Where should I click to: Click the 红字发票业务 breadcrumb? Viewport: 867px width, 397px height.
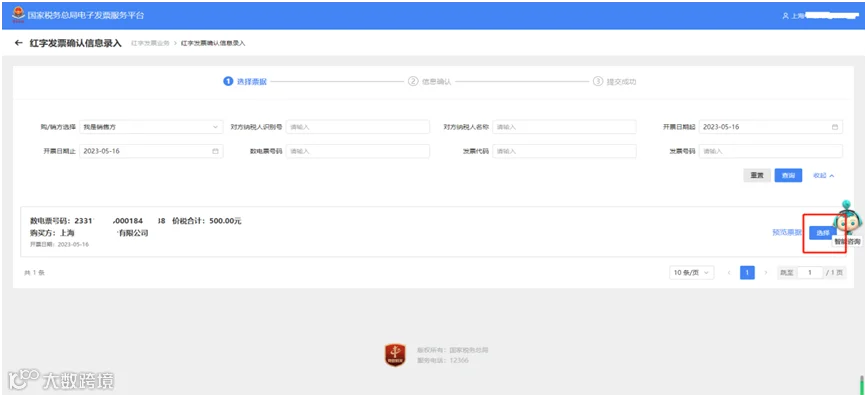(150, 43)
